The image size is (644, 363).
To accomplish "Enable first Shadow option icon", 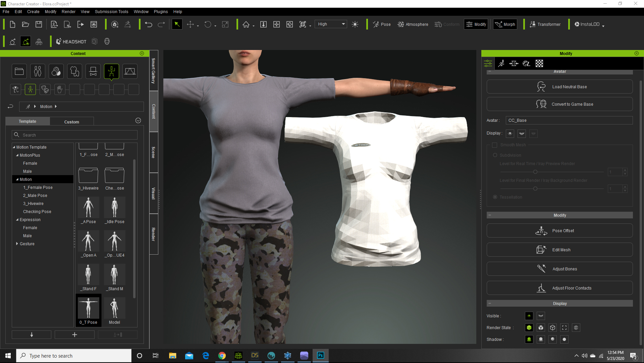I will 529,339.
